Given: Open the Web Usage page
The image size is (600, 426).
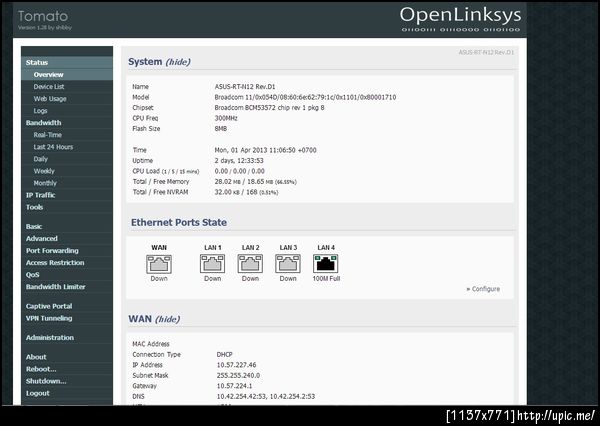Looking at the screenshot, I should (x=50, y=99).
